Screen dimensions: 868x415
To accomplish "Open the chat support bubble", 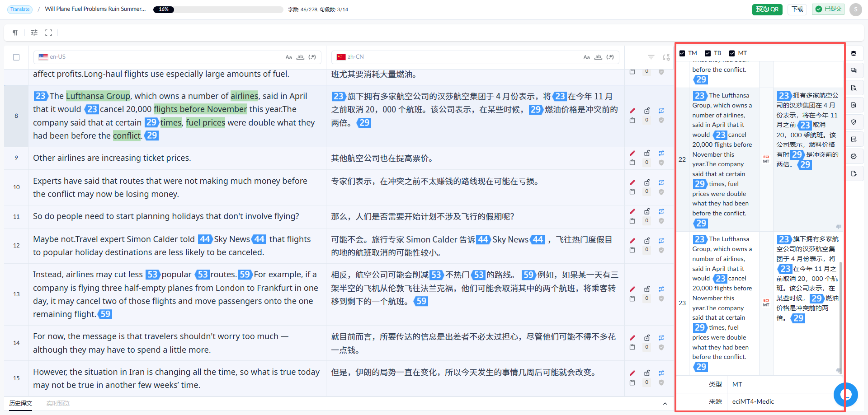I will (846, 395).
